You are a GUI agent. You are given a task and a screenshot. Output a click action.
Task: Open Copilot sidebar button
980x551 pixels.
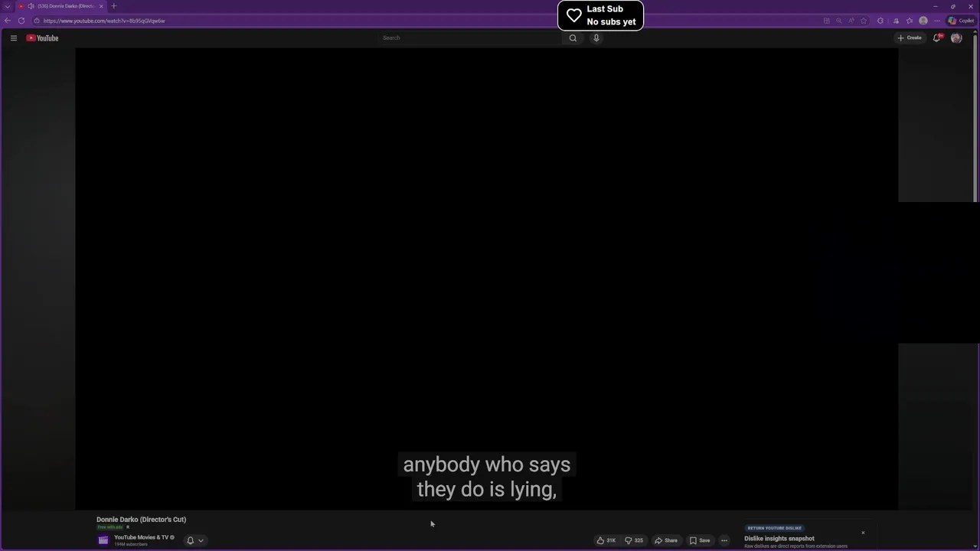962,21
